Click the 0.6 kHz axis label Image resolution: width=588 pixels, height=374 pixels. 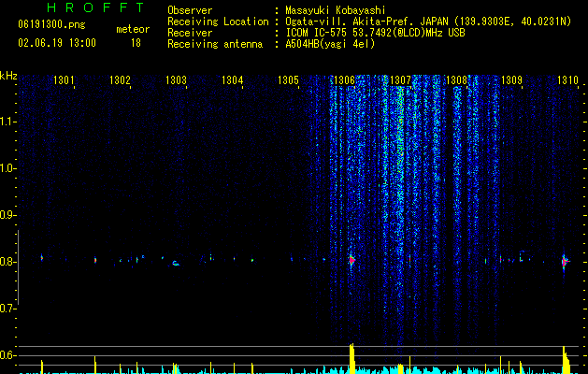point(7,355)
